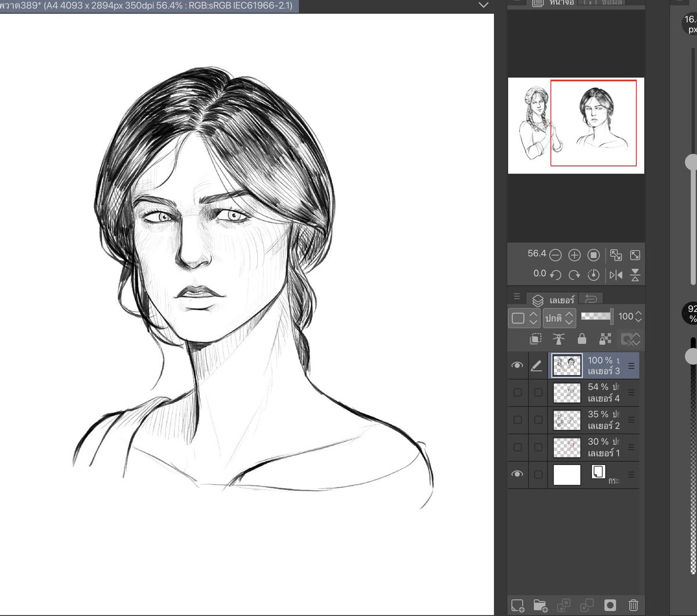Flip the canvas vertically
697x616 pixels.
tap(635, 275)
